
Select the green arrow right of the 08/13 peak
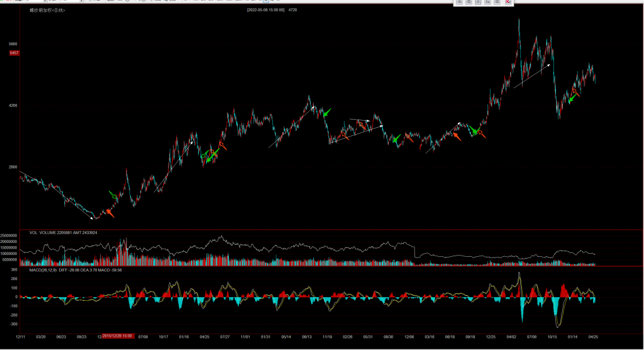point(326,113)
